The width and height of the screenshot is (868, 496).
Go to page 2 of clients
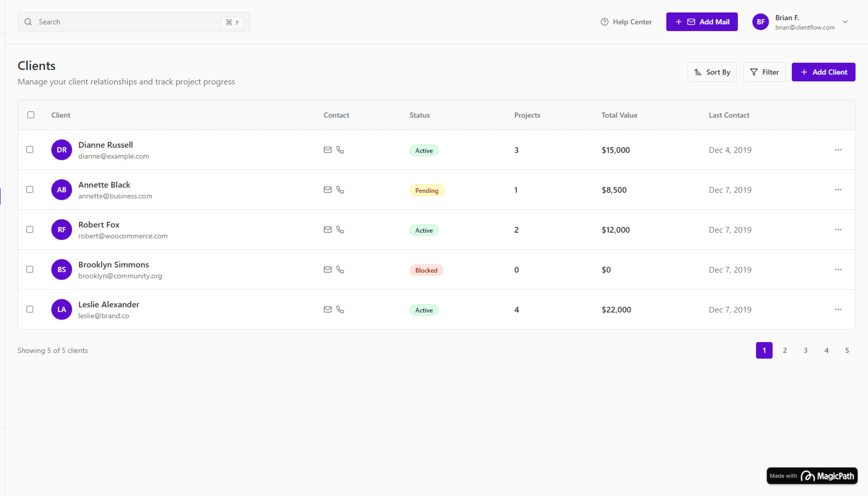(785, 350)
